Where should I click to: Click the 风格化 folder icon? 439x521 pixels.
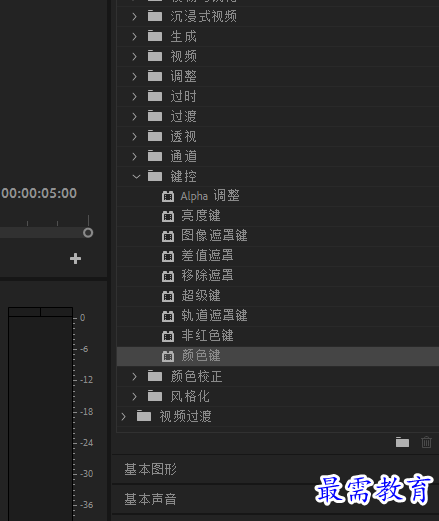[x=155, y=396]
